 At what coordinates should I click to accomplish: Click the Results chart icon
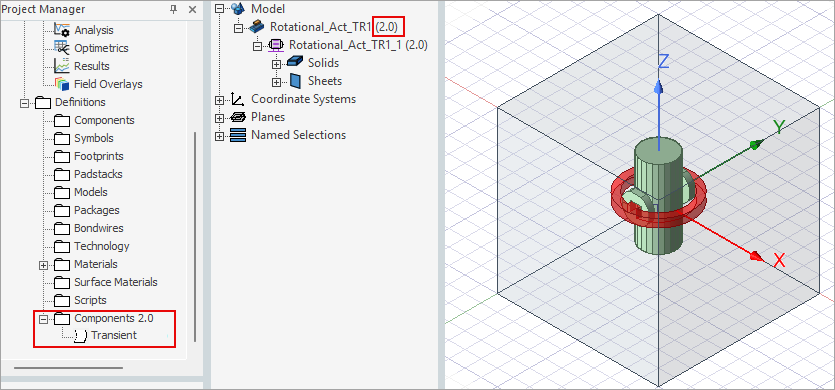[62, 66]
